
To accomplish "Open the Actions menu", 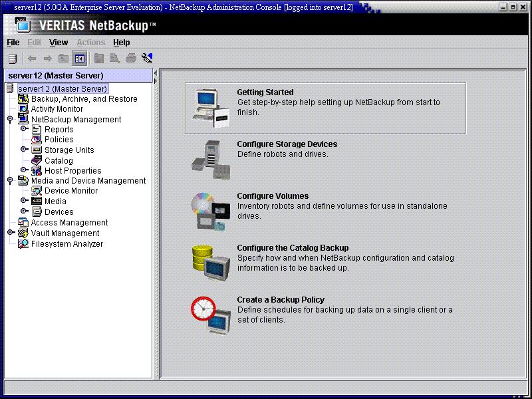I will click(x=91, y=43).
